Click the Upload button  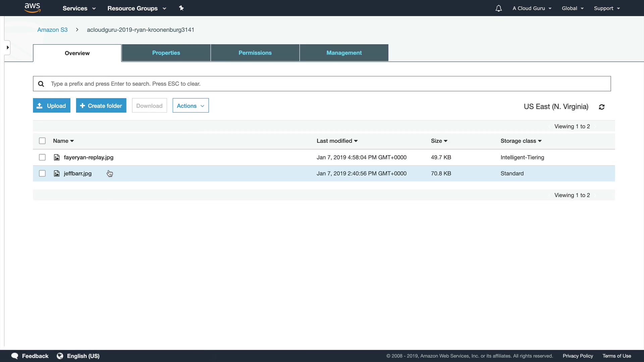[x=52, y=106]
